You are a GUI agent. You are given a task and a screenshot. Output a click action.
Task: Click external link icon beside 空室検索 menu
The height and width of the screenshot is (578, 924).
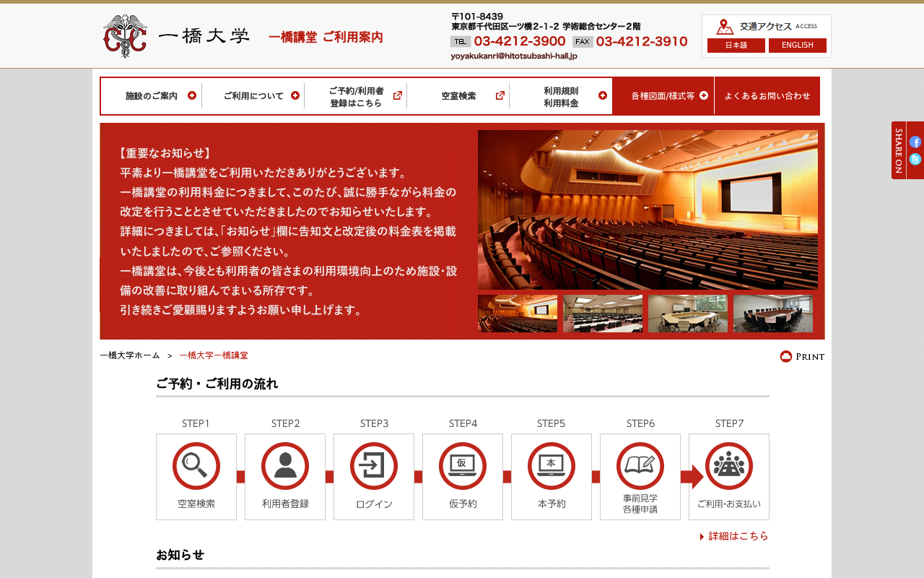click(x=500, y=95)
